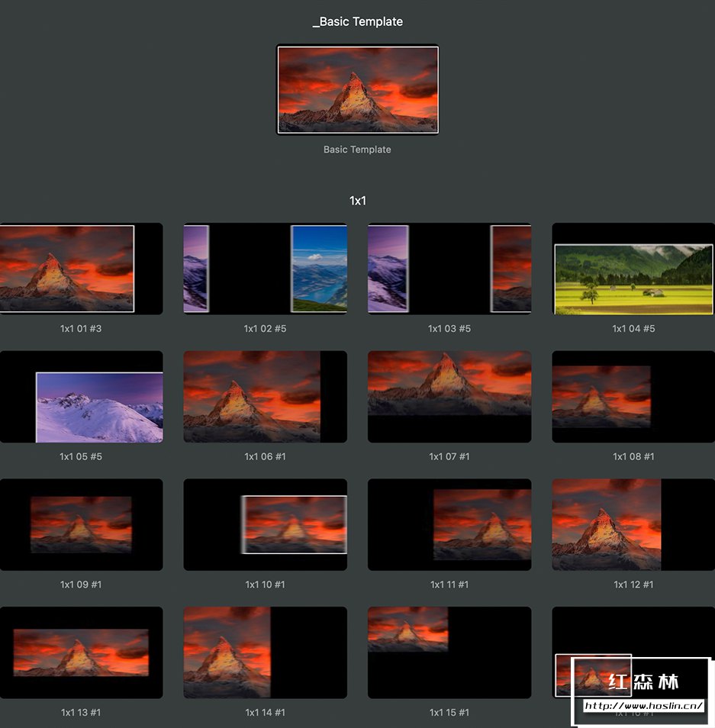The height and width of the screenshot is (728, 715).
Task: Click the "Basic Template" caption under the preview
Action: (x=357, y=150)
